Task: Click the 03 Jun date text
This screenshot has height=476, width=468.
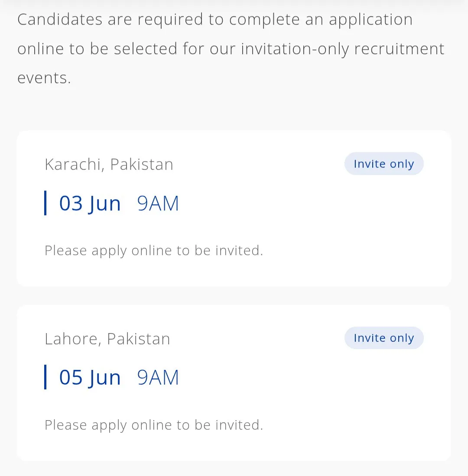Action: tap(90, 204)
